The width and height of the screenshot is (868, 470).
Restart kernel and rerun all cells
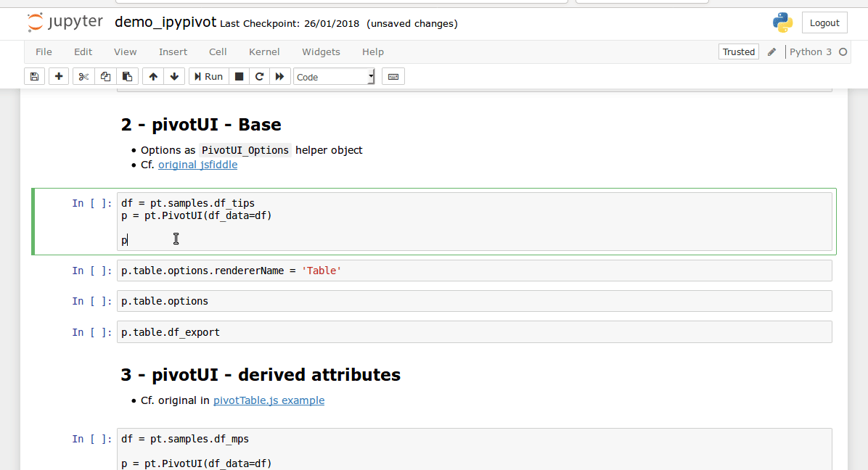coord(280,76)
